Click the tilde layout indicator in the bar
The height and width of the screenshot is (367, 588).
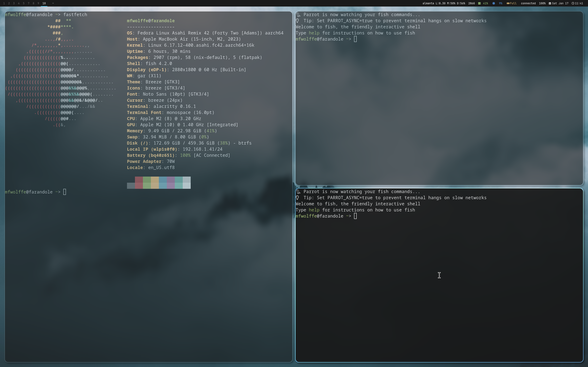coord(53,3)
